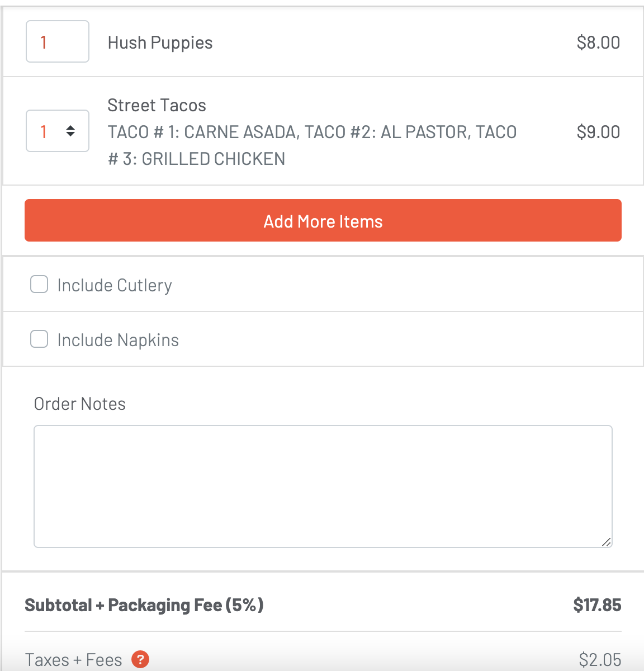Viewport: 644px width, 671px height.
Task: Focus the Hush Puppies quantity field
Action: pos(57,42)
